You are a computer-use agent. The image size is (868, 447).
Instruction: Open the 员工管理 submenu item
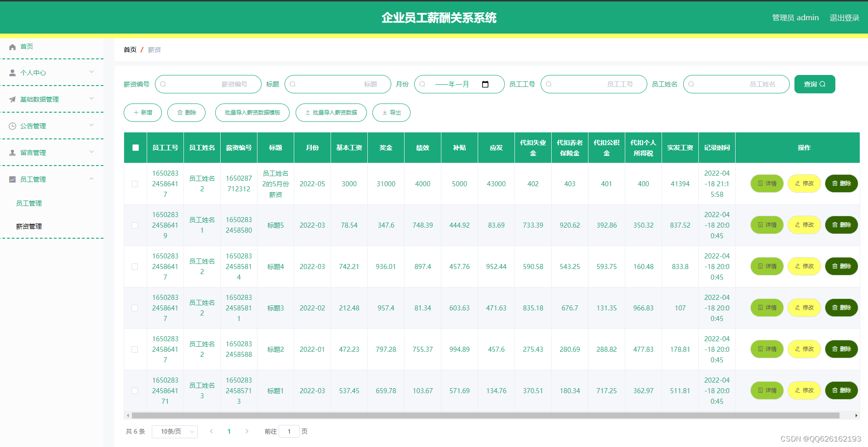coord(29,203)
